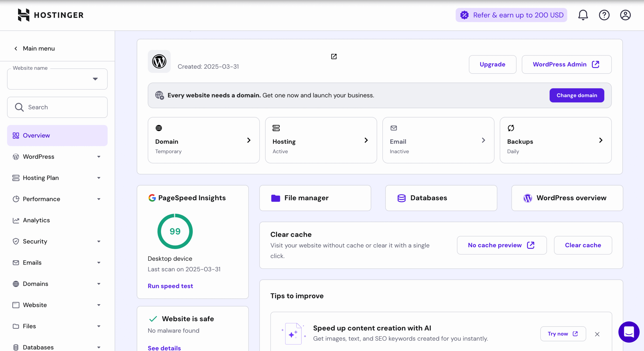
Task: Click the Analytics chart icon in sidebar
Action: pos(16,220)
